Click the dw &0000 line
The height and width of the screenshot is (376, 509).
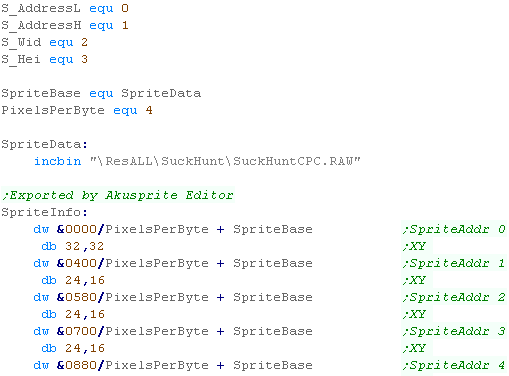point(173,229)
